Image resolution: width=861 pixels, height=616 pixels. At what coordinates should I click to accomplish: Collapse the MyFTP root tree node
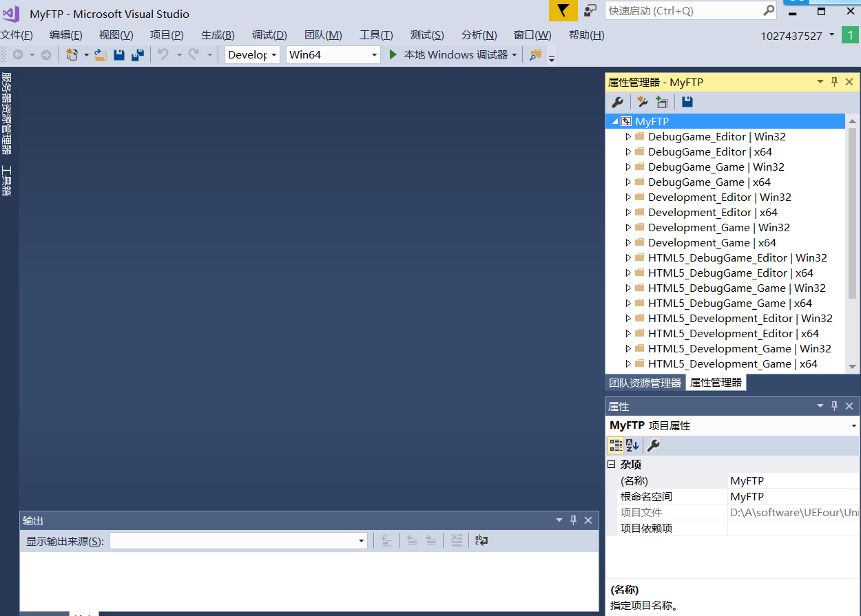[614, 122]
